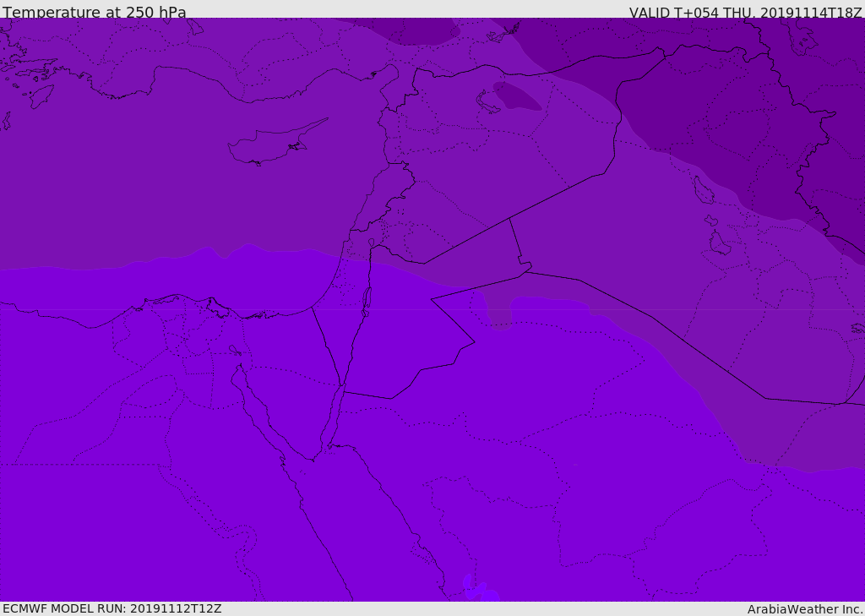Image resolution: width=865 pixels, height=616 pixels.
Task: Click the small blue-violet patch at bottom
Action: (x=478, y=589)
